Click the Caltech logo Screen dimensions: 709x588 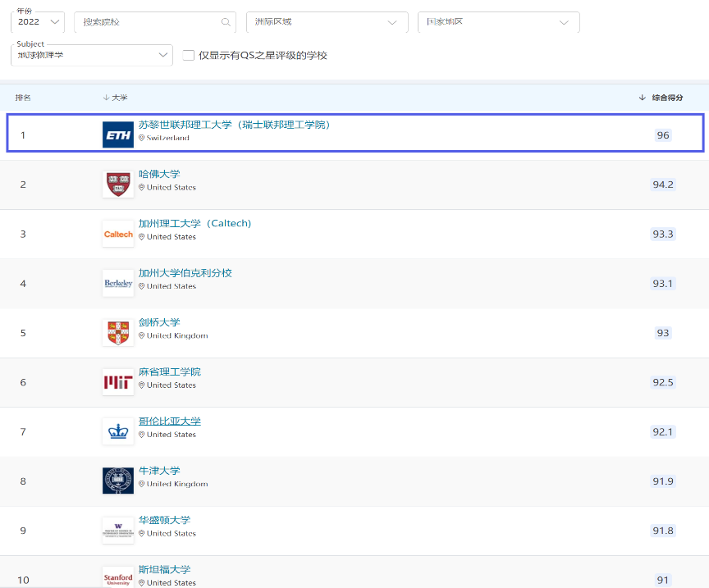[118, 234]
